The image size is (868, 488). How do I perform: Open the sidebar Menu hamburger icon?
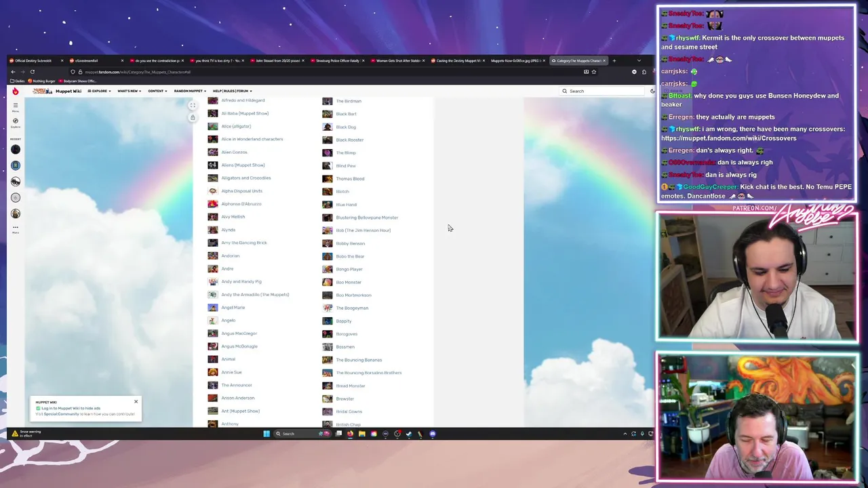[x=15, y=106]
